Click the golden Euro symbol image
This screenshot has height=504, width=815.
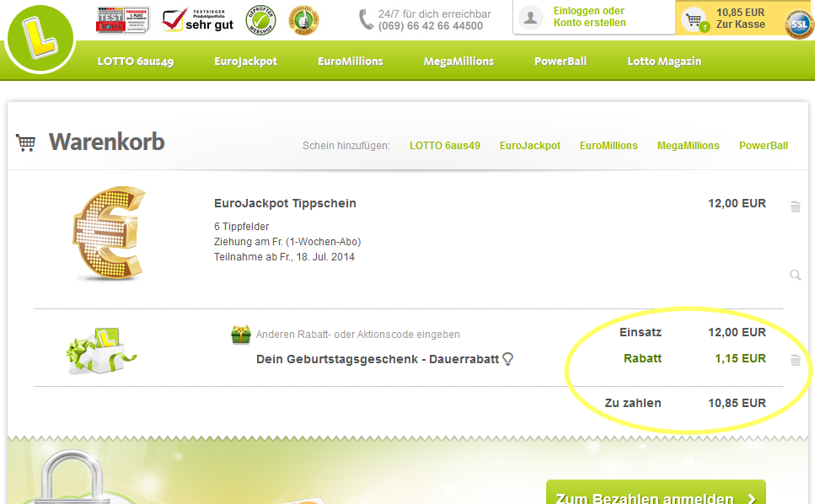click(109, 233)
